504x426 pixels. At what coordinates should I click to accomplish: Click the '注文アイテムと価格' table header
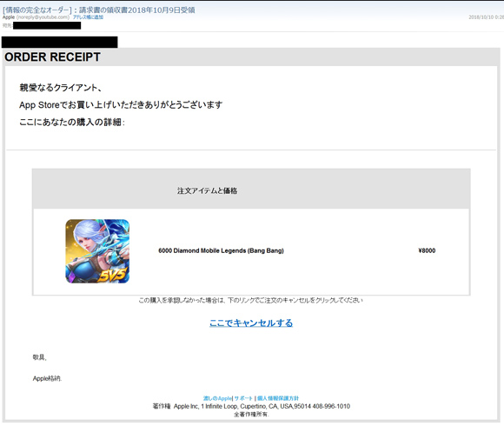pyautogui.click(x=208, y=190)
